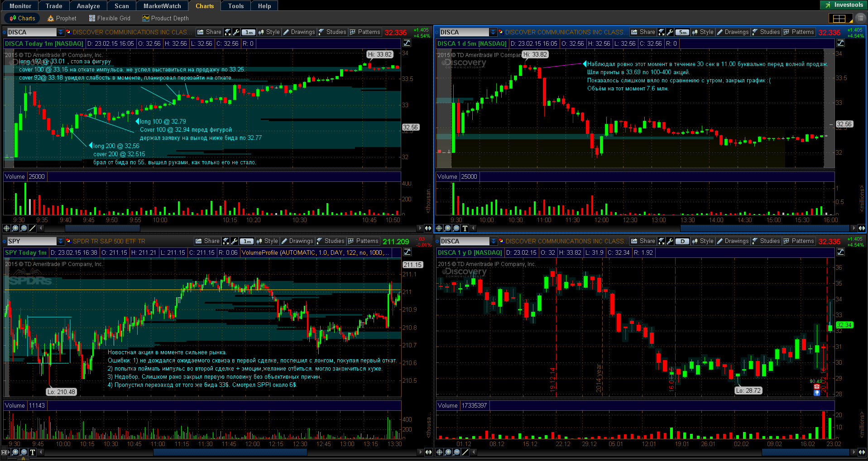Toggle the 1m timeframe button on DISCA top-left chart
The width and height of the screenshot is (868, 461).
coord(249,32)
